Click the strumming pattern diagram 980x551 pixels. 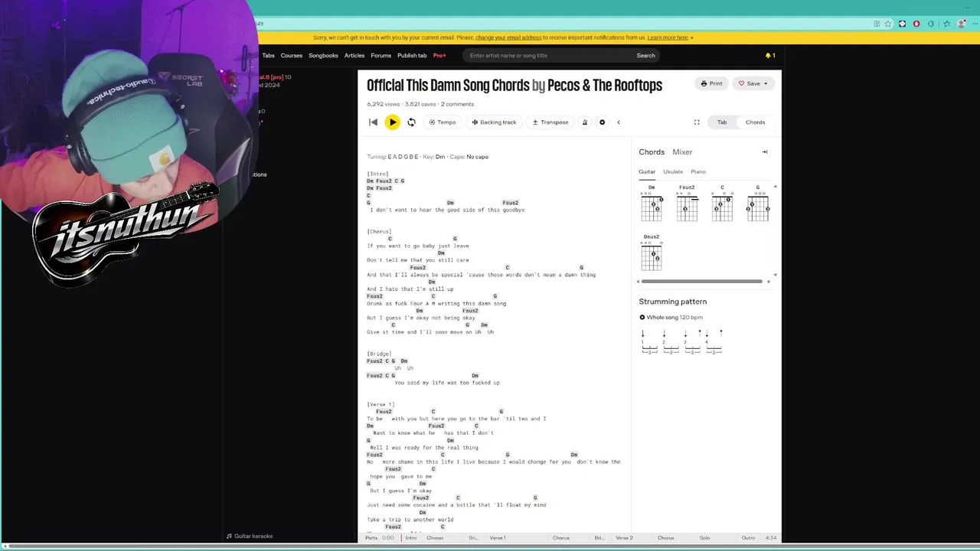681,341
